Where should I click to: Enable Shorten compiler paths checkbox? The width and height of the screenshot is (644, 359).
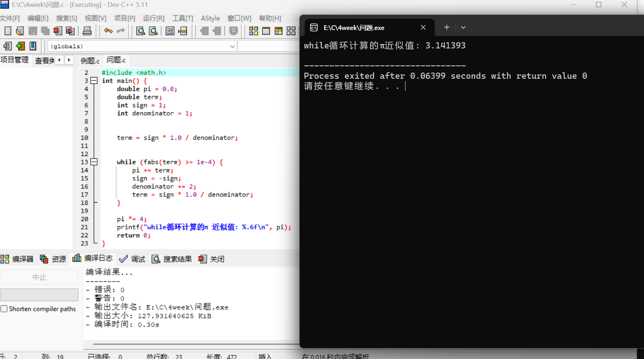(x=4, y=309)
